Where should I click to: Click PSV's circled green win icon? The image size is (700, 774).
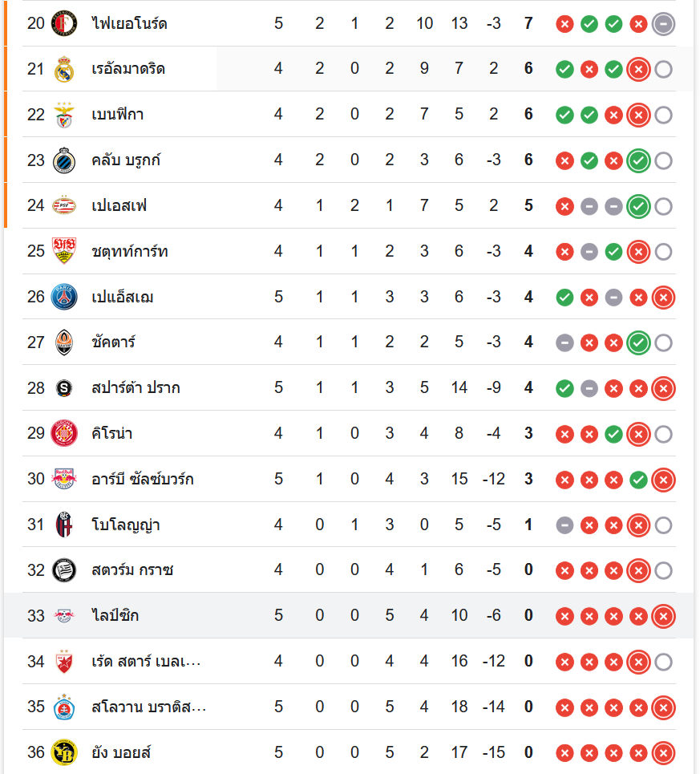coord(638,207)
